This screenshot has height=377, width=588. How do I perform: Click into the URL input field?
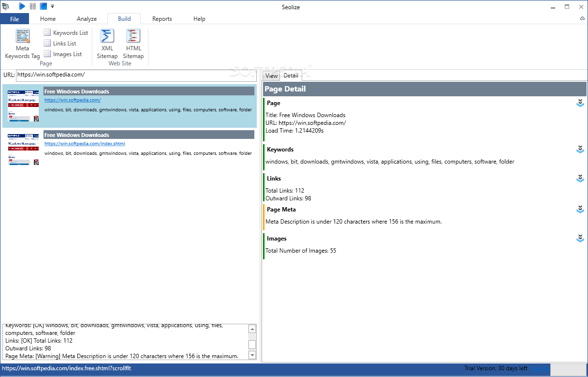tap(136, 75)
